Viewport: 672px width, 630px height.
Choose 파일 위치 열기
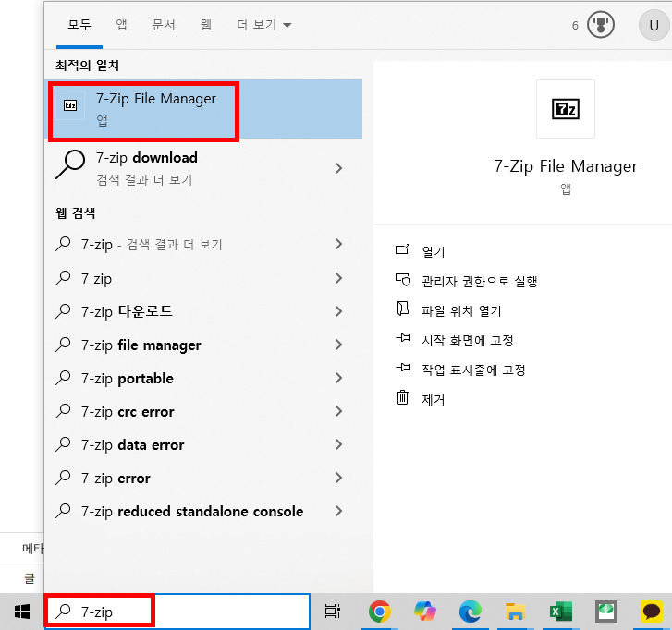[461, 310]
